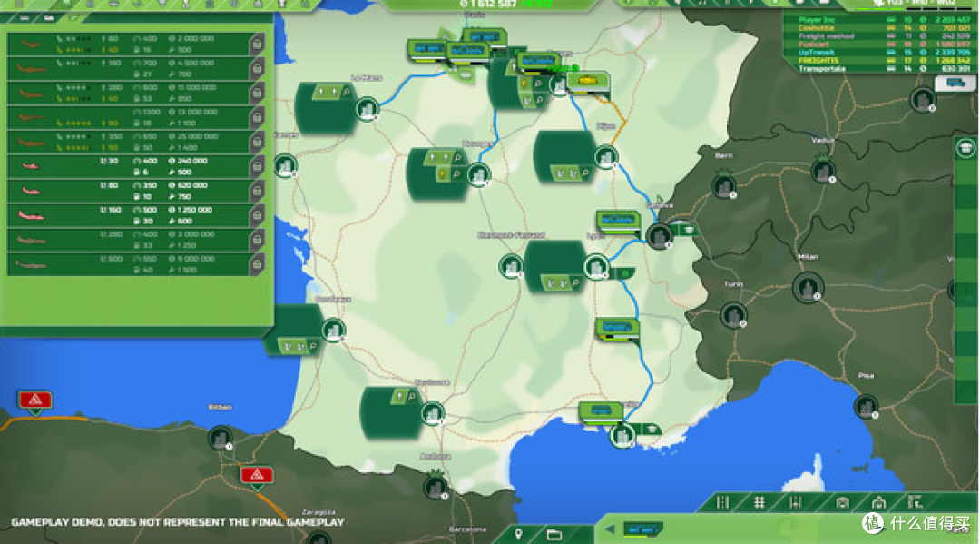Click the blue vehicle tag above Lyon

(618, 220)
